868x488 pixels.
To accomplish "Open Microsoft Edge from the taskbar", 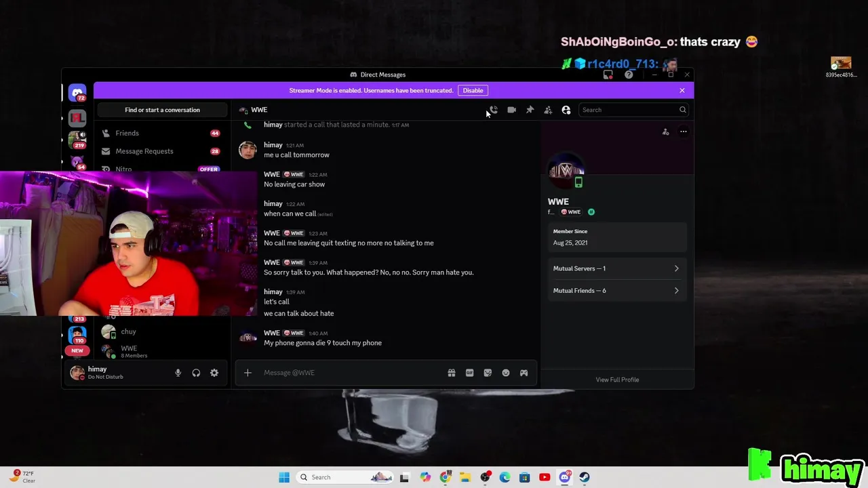I will [505, 477].
